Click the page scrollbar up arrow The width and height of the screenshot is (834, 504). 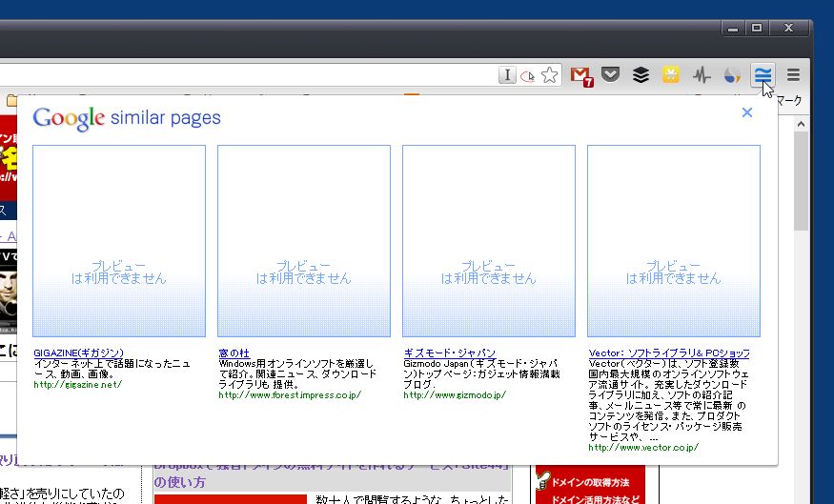click(x=801, y=124)
